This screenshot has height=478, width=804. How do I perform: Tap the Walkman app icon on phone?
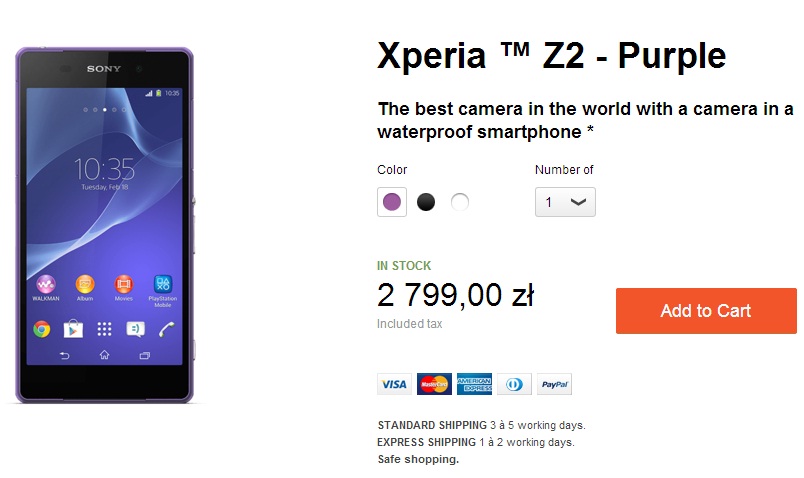click(46, 284)
